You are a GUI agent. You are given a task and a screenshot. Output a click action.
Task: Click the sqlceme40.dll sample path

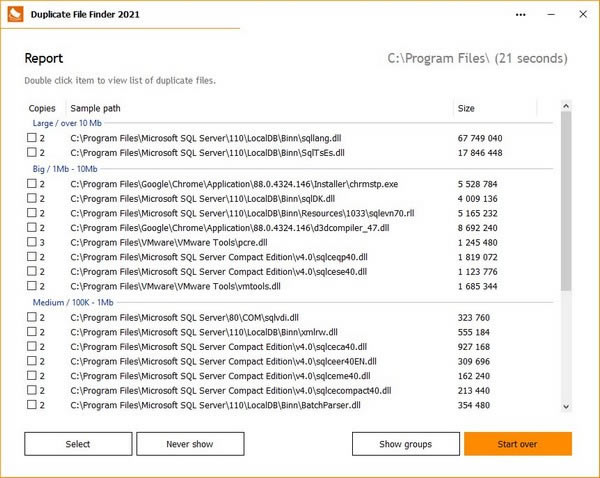[220, 376]
